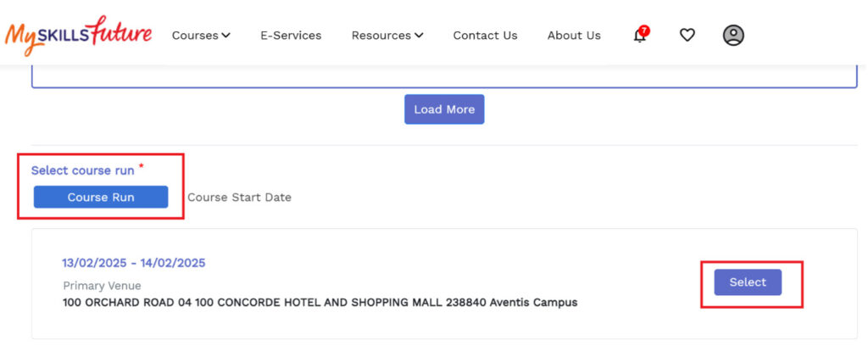
Task: Click the outlined box above Load More
Action: pos(444,76)
